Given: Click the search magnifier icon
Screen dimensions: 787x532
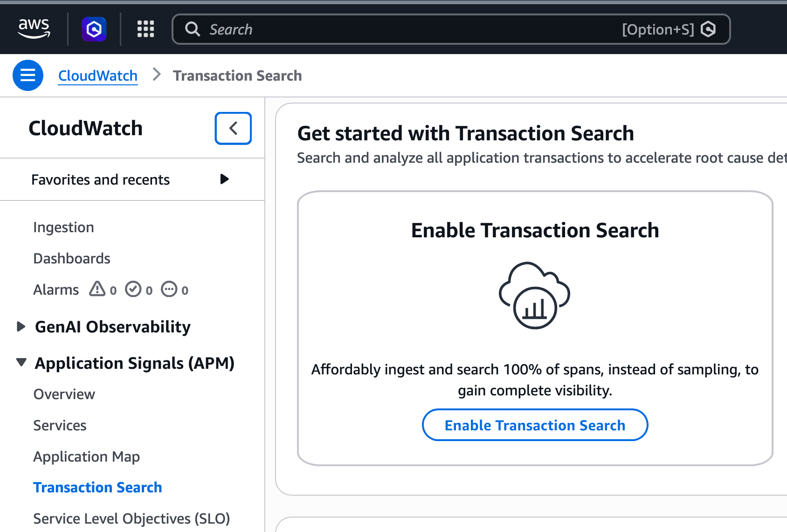Looking at the screenshot, I should 193,29.
